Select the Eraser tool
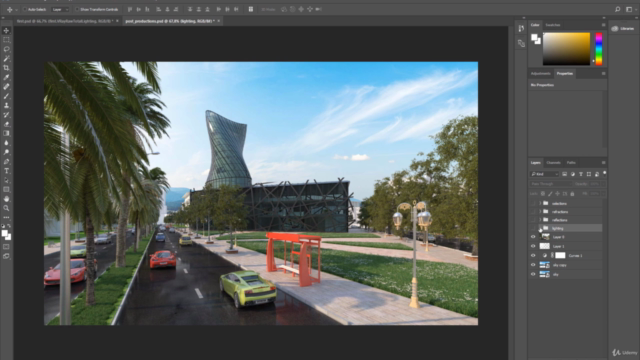640x360 pixels. (6, 124)
